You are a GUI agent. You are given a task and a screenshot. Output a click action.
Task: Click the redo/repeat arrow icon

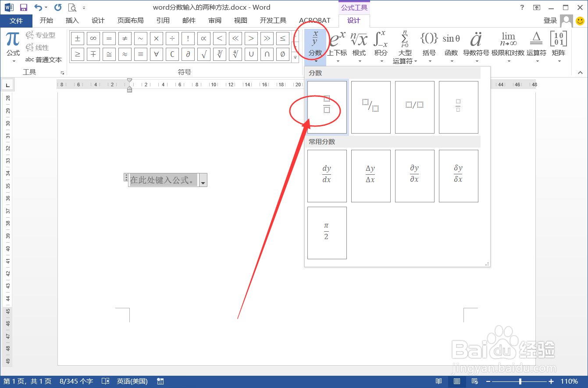(58, 7)
